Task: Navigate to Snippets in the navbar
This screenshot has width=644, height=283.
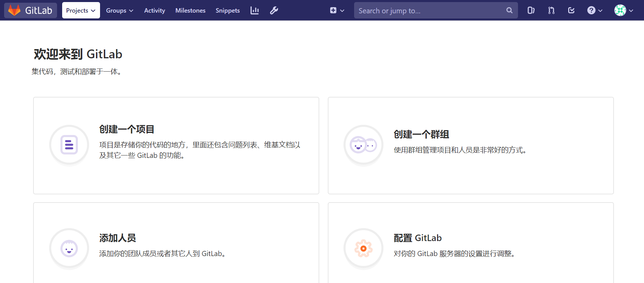Action: point(227,11)
